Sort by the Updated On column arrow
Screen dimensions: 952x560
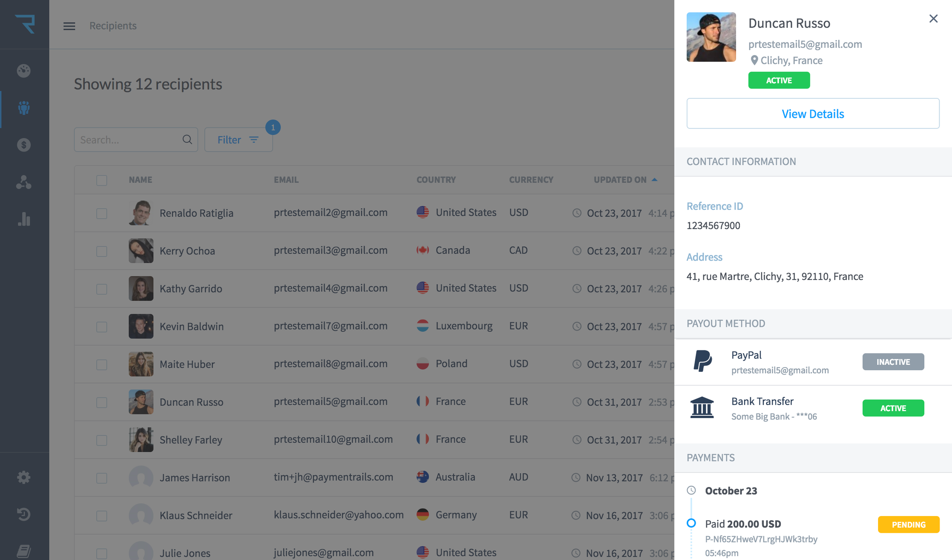coord(654,180)
